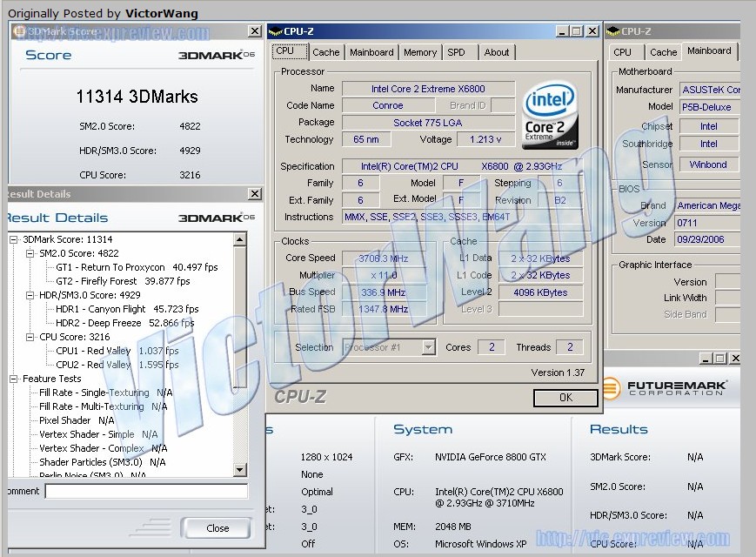Select CPU2 - Red Valley row

coord(117,365)
